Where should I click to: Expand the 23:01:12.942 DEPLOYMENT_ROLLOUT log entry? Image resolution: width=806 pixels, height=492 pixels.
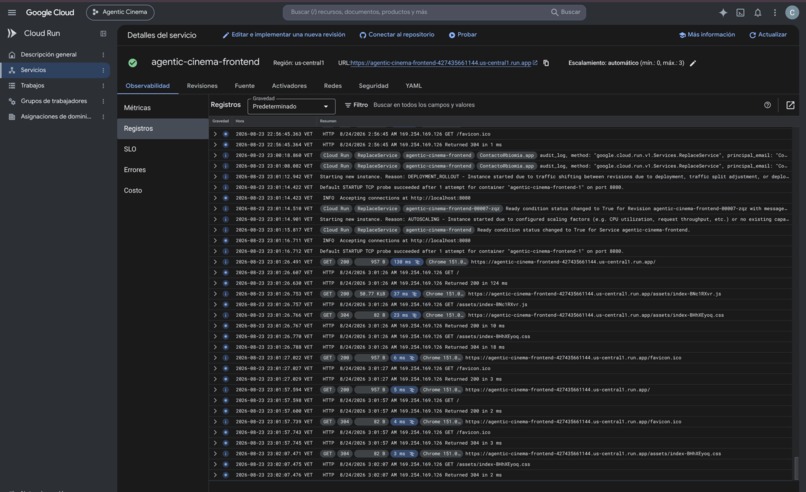(215, 177)
